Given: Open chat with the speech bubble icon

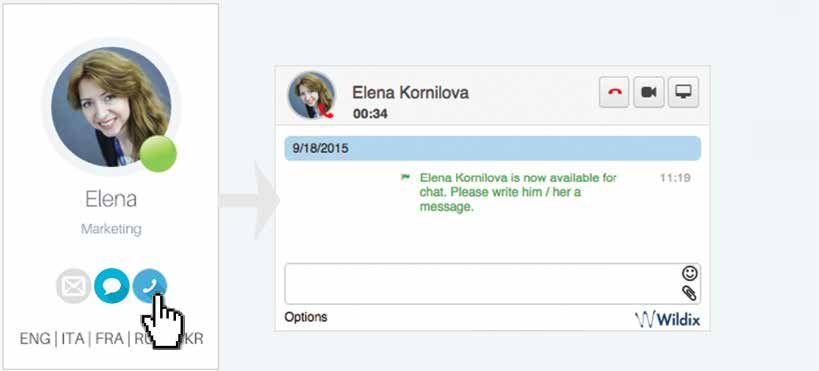Looking at the screenshot, I should (x=112, y=286).
